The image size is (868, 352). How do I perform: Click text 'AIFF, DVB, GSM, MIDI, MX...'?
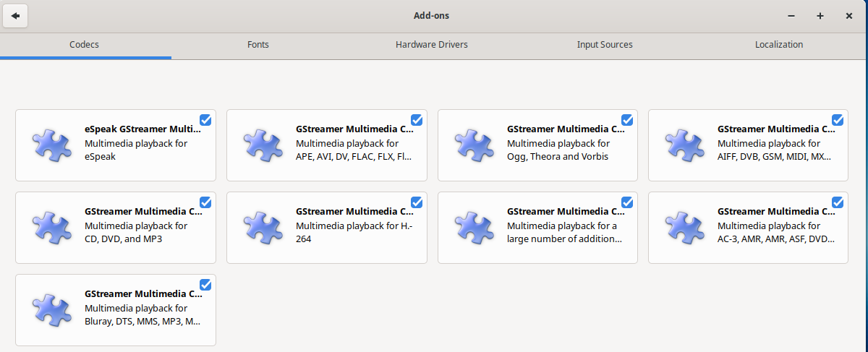[775, 156]
